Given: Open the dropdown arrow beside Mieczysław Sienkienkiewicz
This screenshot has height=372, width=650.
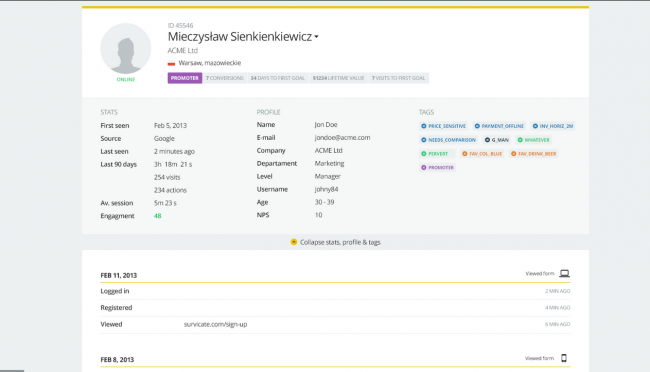Looking at the screenshot, I should [316, 37].
